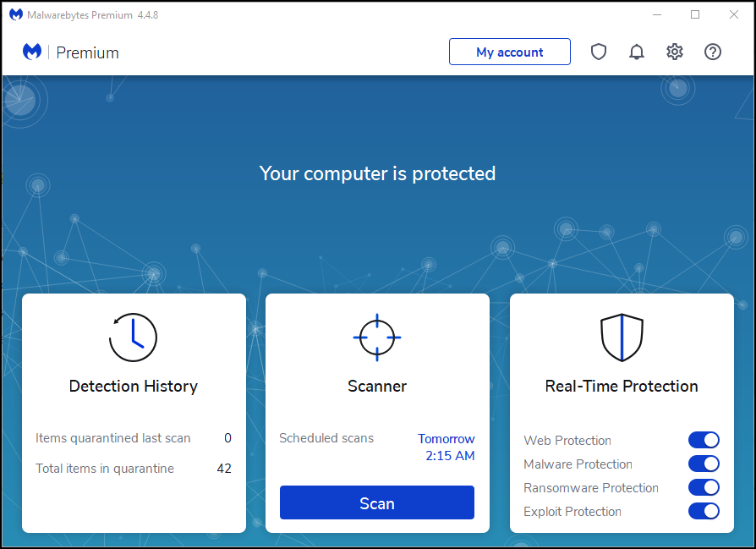756x549 pixels.
Task: Open the Tomorrow 2:15 AM scheduled scan
Action: [x=446, y=447]
